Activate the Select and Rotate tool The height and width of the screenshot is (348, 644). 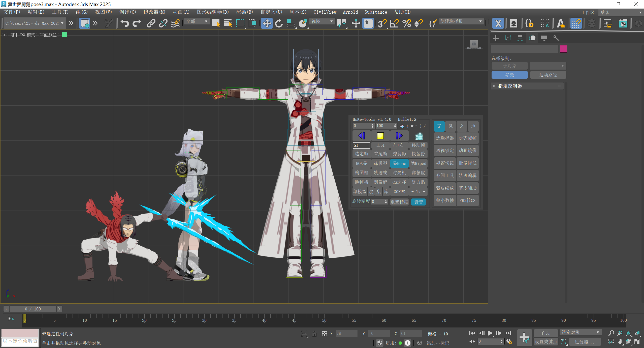279,23
